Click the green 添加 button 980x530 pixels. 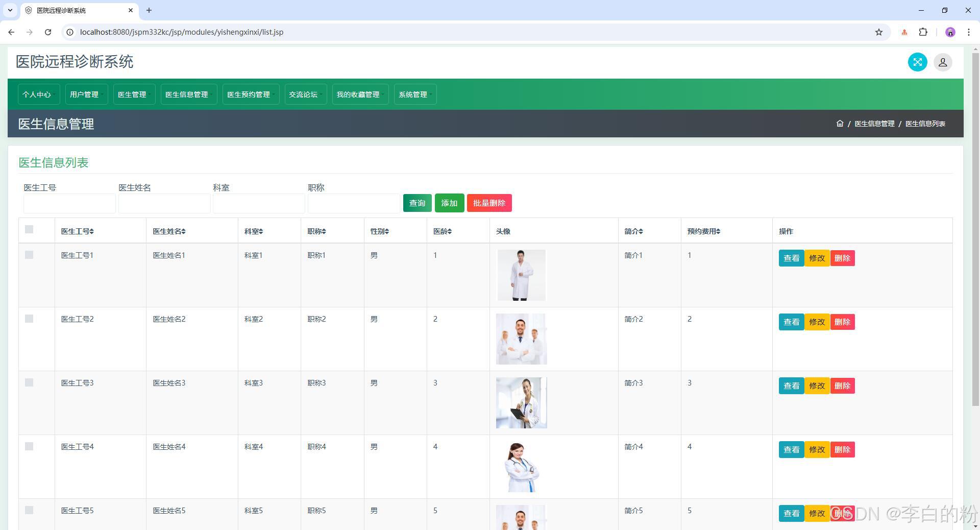coord(449,203)
